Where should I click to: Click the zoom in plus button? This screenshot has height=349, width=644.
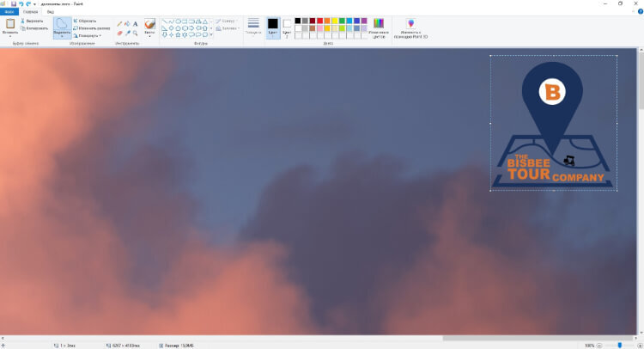[x=640, y=346]
